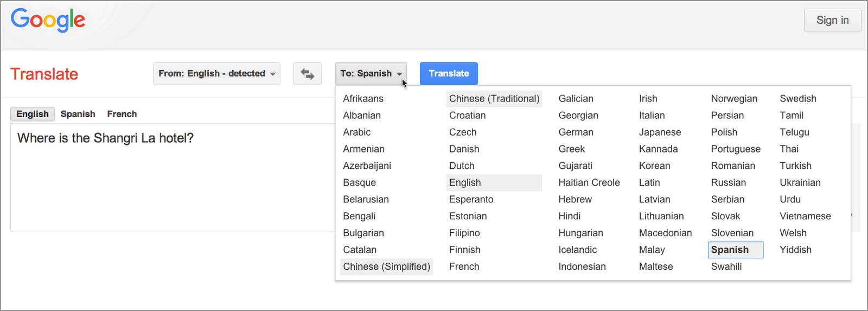This screenshot has height=311, width=868.
Task: Collapse the To: Spanish dropdown
Action: coord(371,74)
